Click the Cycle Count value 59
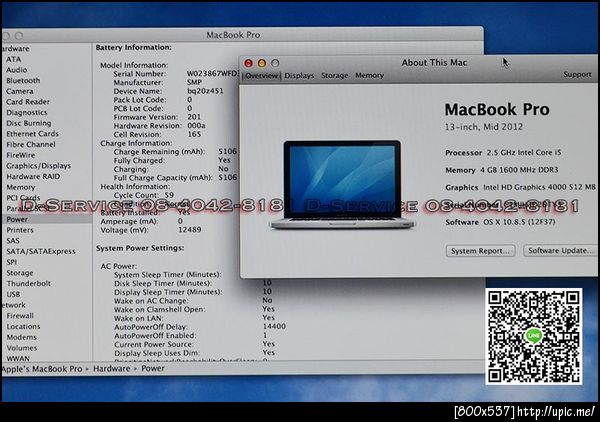600x422 pixels. click(169, 195)
